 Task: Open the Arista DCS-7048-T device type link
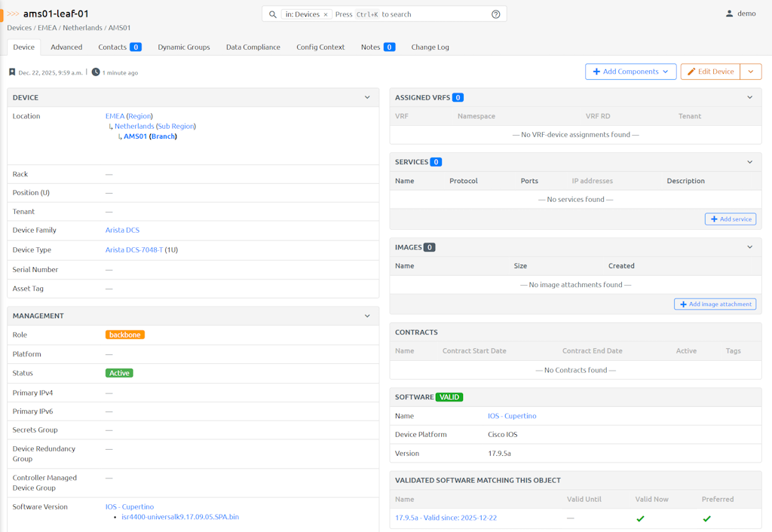point(134,249)
